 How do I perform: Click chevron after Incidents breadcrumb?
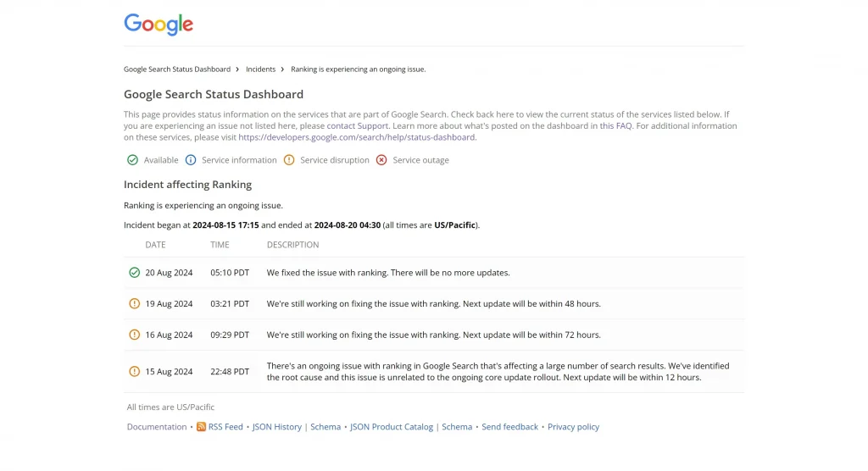pyautogui.click(x=282, y=69)
